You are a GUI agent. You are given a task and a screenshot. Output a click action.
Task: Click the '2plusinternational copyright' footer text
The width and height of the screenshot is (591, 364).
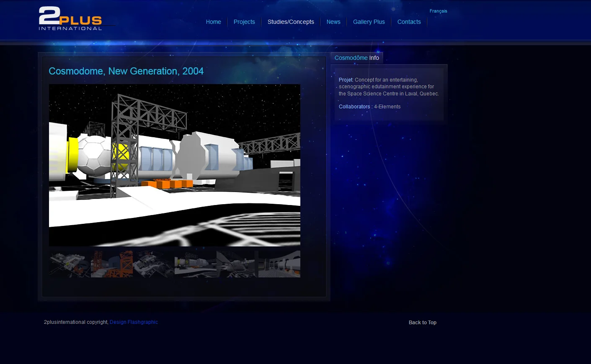tap(76, 322)
